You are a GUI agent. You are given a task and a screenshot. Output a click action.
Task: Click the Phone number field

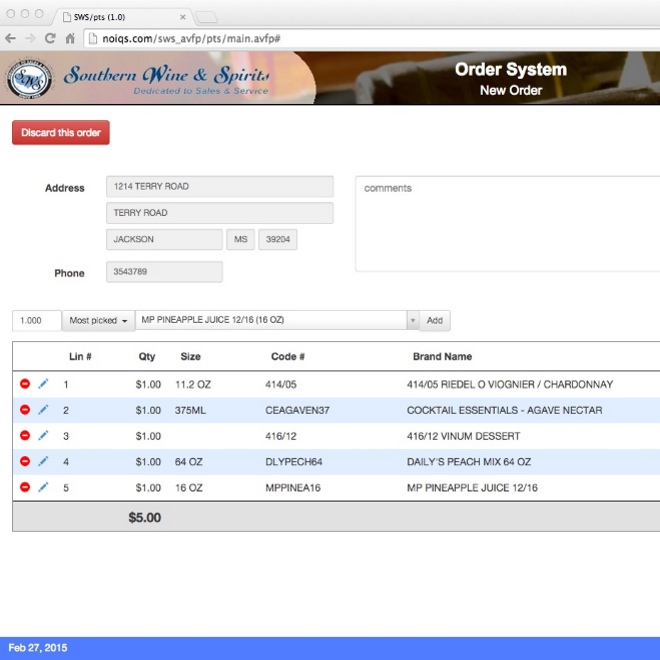click(164, 272)
